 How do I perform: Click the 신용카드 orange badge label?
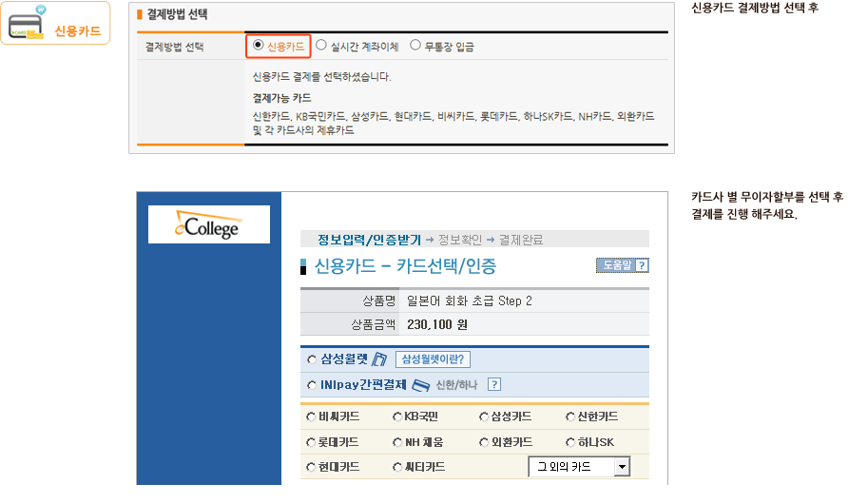coord(78,31)
